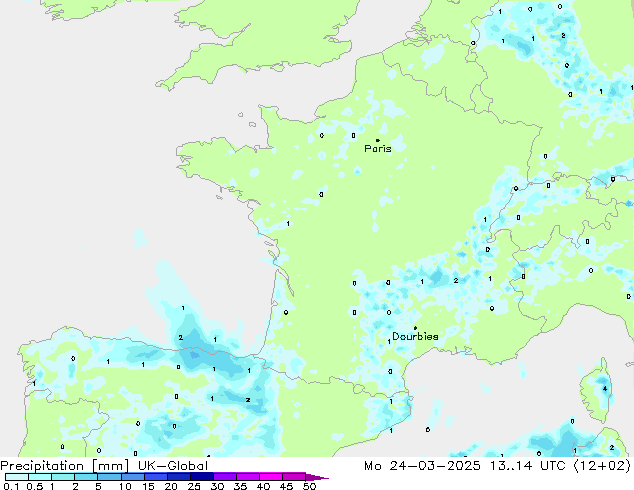The height and width of the screenshot is (490, 634).
Task: Click the Dourbies city label
Action: (x=415, y=336)
